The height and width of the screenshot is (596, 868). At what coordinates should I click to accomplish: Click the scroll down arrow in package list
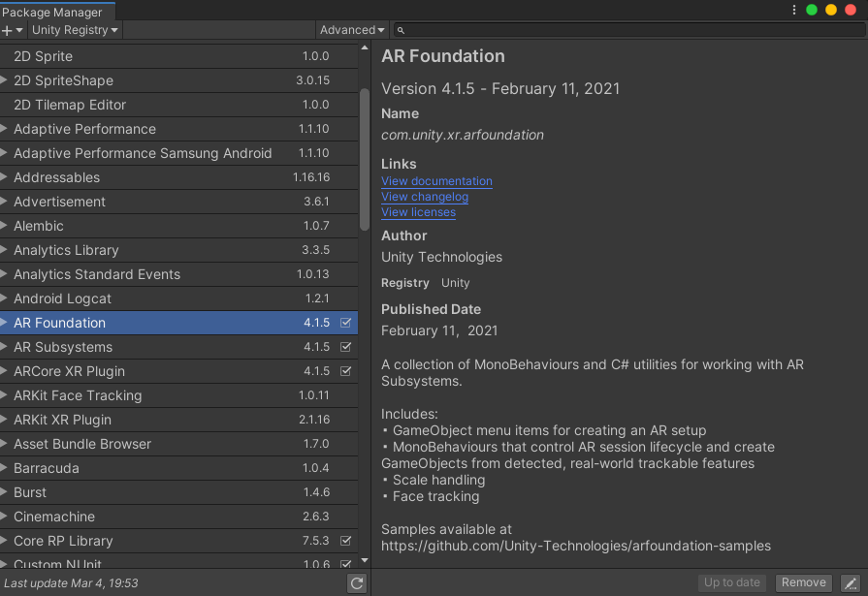[365, 560]
